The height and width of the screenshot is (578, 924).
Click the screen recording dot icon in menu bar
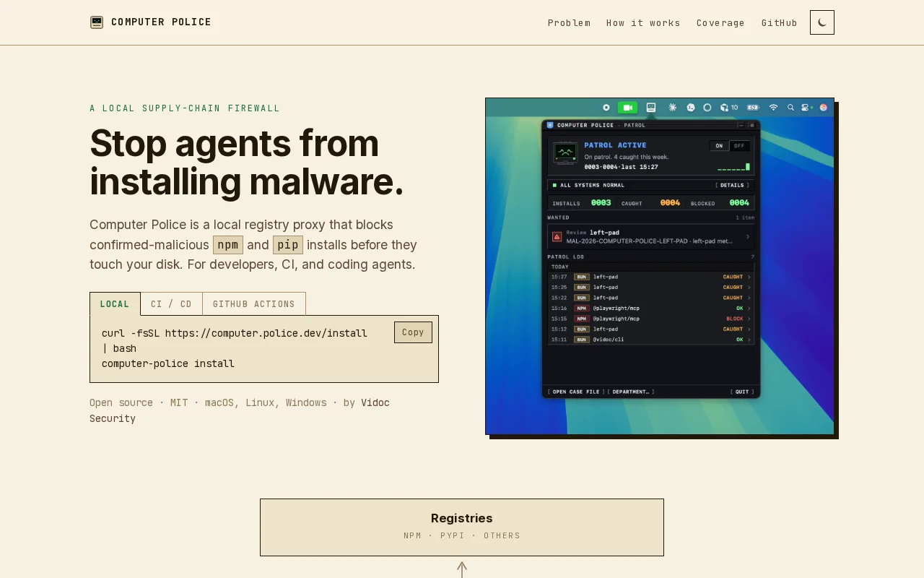pyautogui.click(x=606, y=108)
